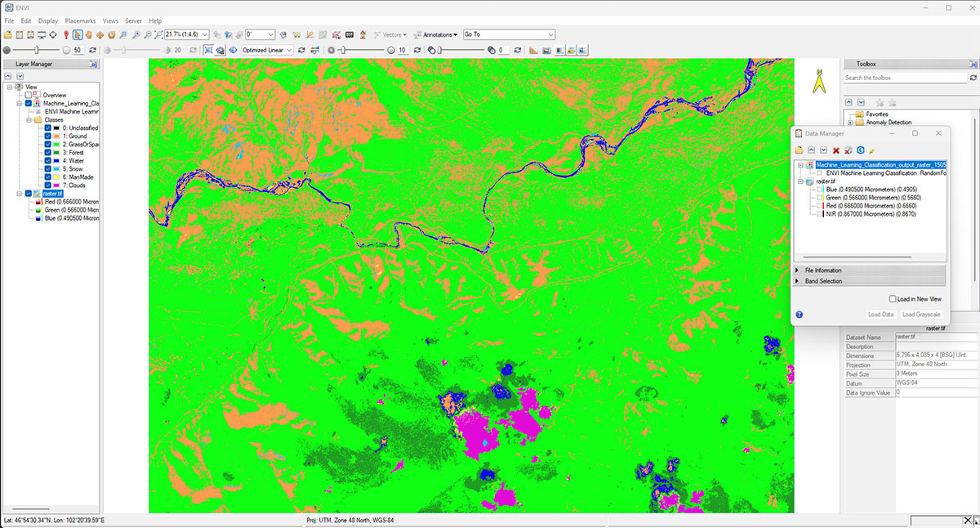Click the Load Data button
980x528 pixels.
click(881, 315)
